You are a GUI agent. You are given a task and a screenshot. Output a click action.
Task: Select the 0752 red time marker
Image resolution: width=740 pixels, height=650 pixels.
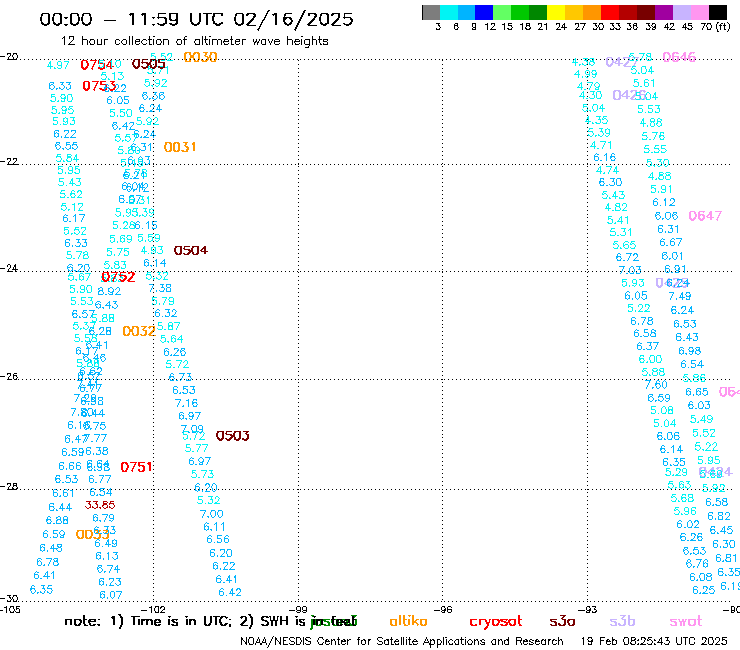[x=118, y=277]
